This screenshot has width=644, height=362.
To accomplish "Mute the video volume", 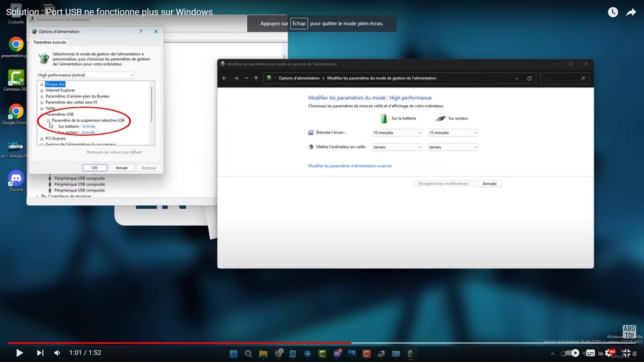I will [x=57, y=353].
